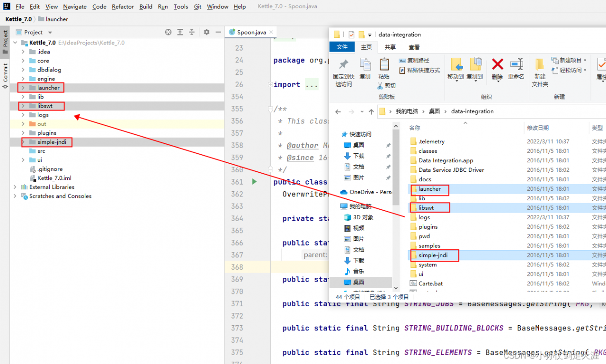Open Project panel settings gear
Image resolution: width=606 pixels, height=364 pixels.
coord(206,32)
